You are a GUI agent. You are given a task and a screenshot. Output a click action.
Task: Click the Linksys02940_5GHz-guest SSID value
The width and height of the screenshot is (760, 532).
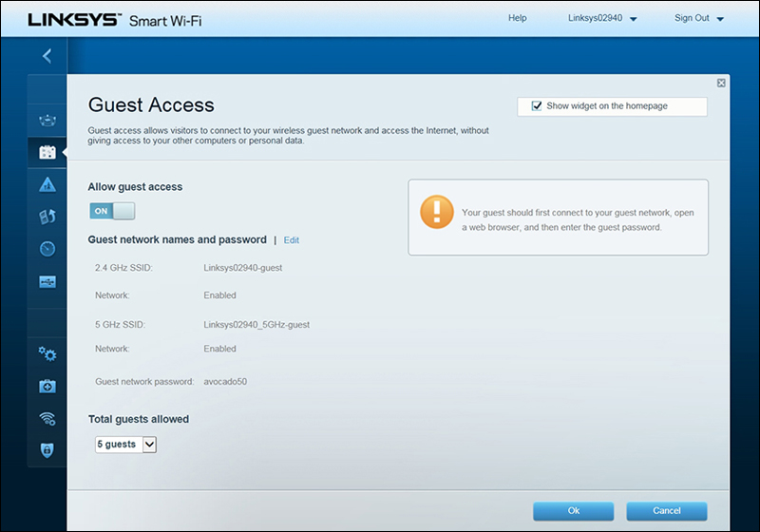pyautogui.click(x=256, y=325)
